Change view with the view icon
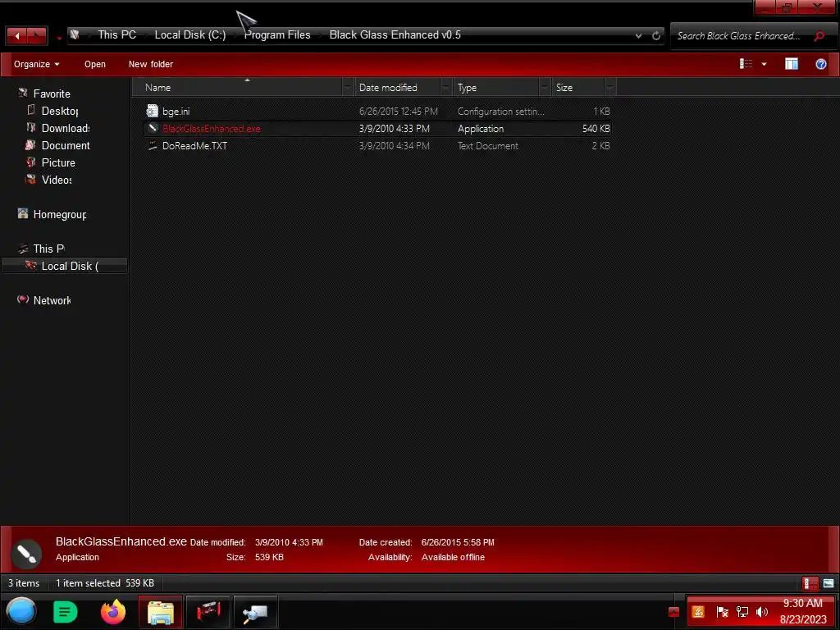This screenshot has height=630, width=840. coord(746,64)
